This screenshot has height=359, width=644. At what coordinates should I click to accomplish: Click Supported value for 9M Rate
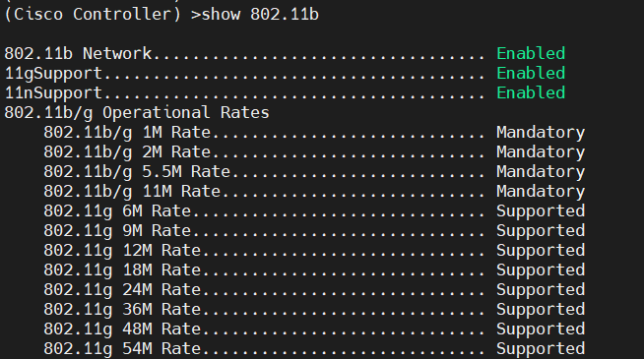[541, 231]
